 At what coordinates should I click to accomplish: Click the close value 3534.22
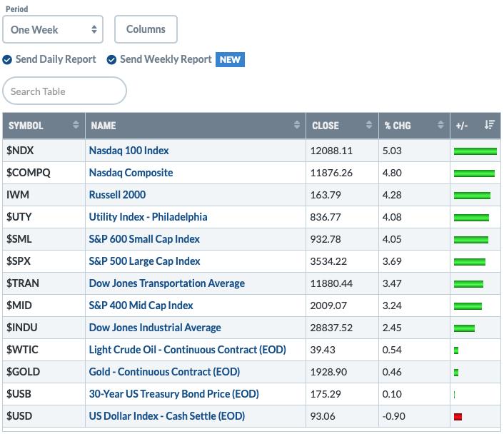[x=328, y=262]
